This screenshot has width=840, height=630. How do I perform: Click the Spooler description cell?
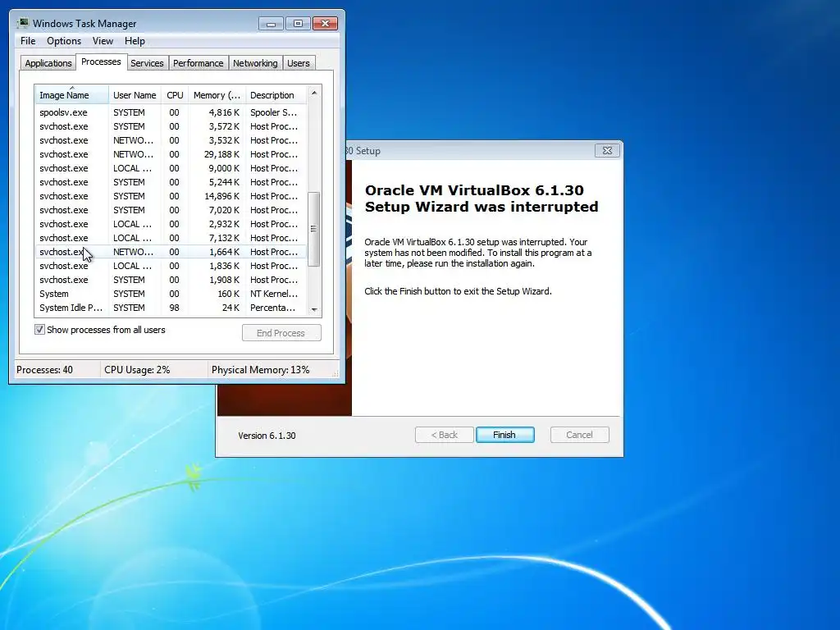click(273, 112)
